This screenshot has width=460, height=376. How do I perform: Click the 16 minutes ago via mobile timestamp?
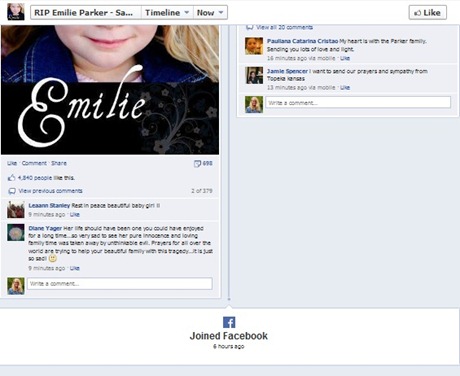pyautogui.click(x=301, y=58)
